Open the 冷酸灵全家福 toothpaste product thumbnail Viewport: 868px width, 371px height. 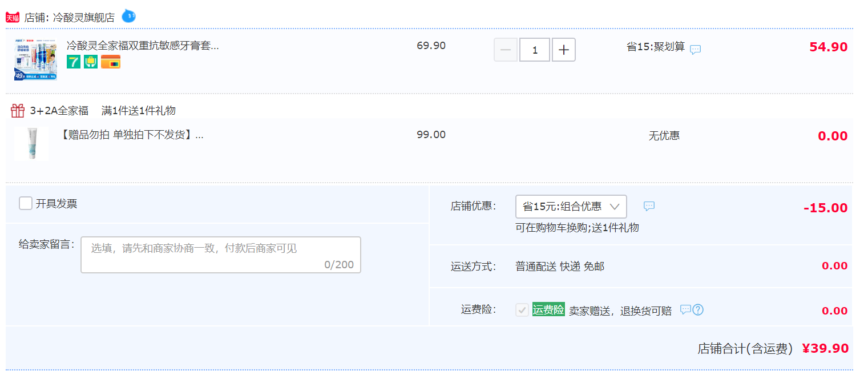click(35, 60)
